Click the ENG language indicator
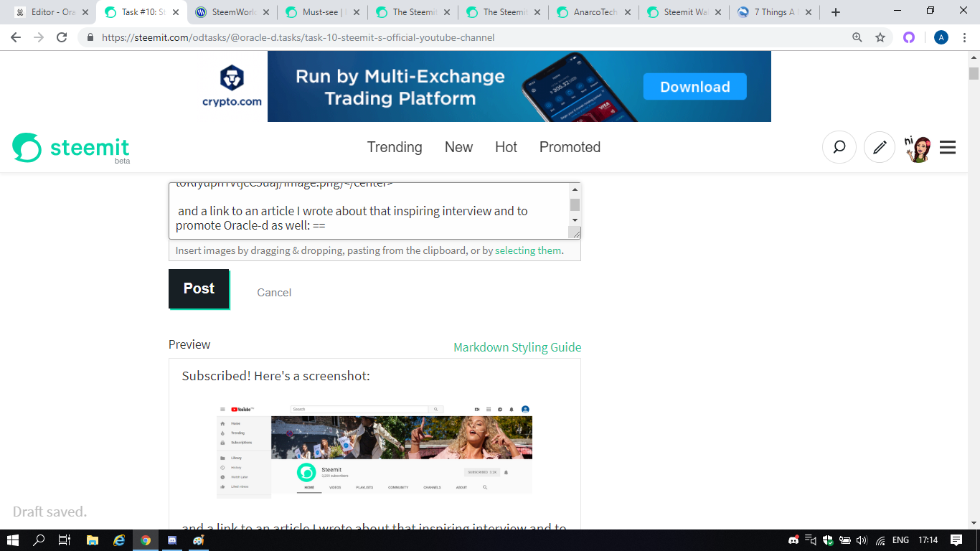980x551 pixels. [900, 540]
